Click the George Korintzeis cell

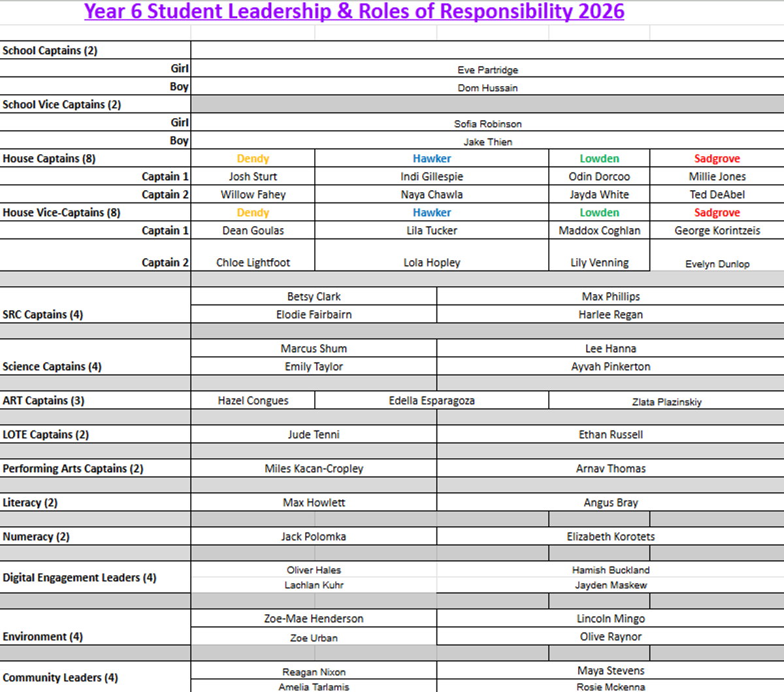(717, 231)
